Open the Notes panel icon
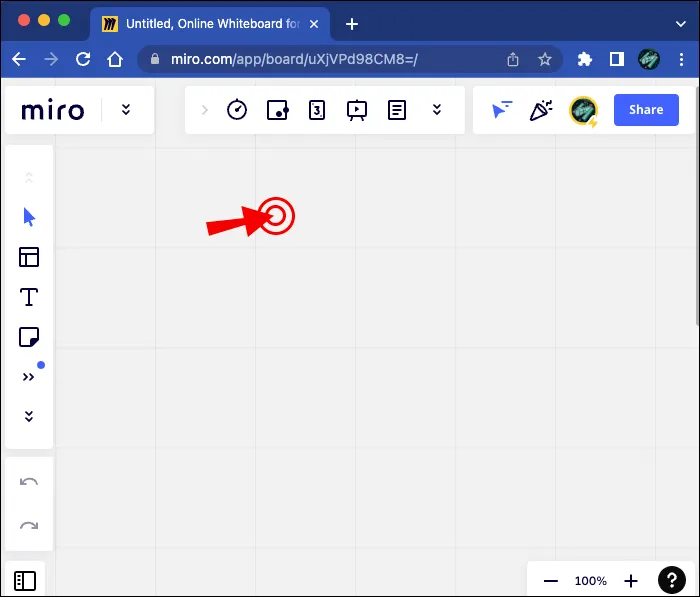This screenshot has width=700, height=597. point(397,110)
